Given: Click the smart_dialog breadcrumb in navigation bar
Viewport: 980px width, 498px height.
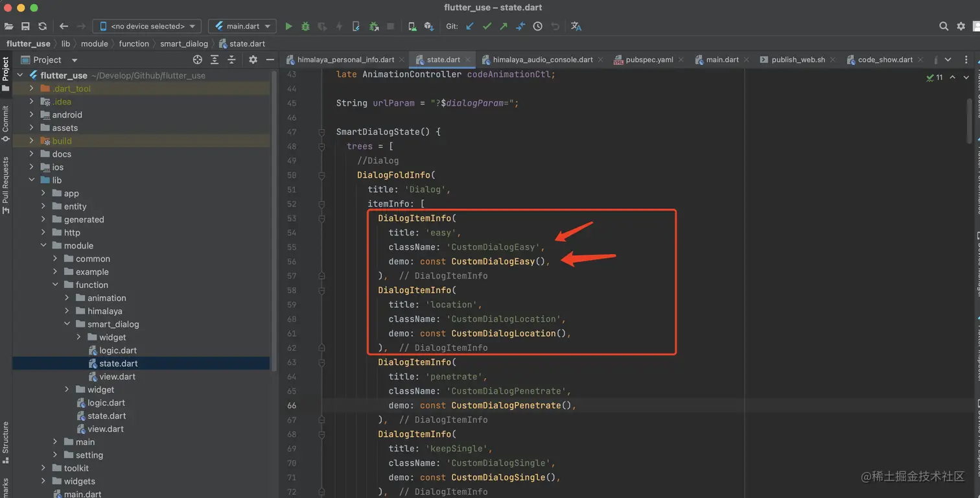Looking at the screenshot, I should (x=184, y=43).
